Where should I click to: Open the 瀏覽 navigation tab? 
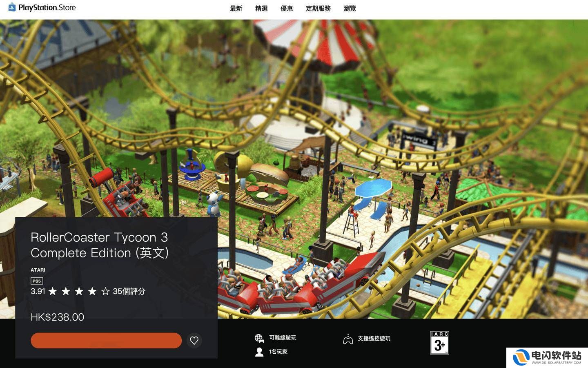350,8
